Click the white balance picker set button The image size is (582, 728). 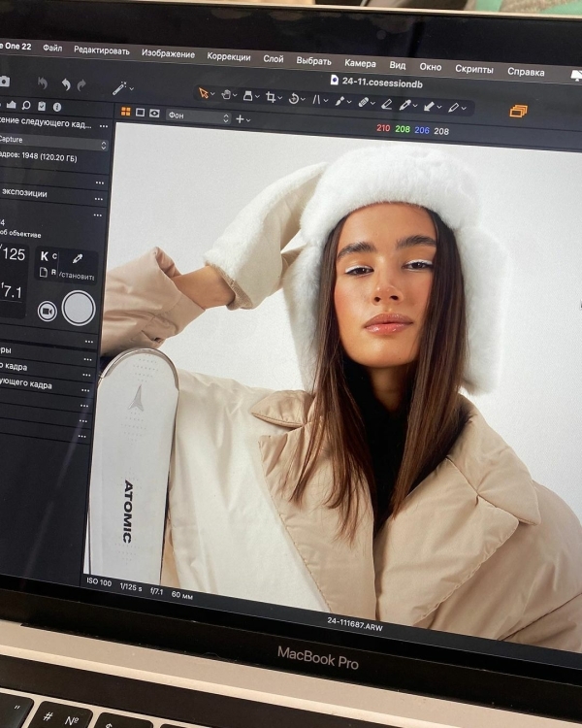[77, 260]
